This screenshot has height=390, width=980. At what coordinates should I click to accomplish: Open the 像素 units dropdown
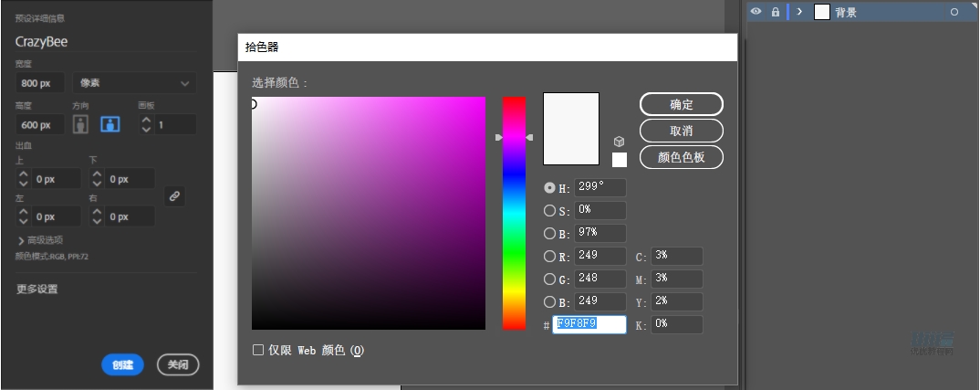pyautogui.click(x=134, y=82)
